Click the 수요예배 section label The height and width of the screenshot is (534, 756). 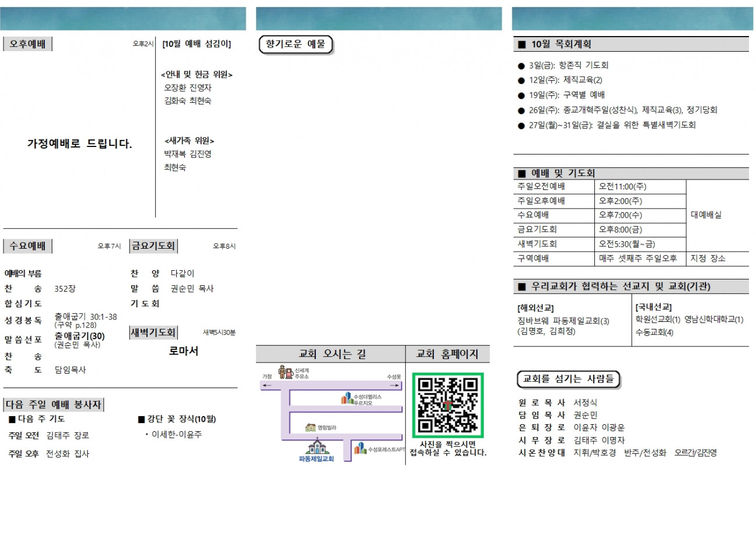click(x=27, y=246)
